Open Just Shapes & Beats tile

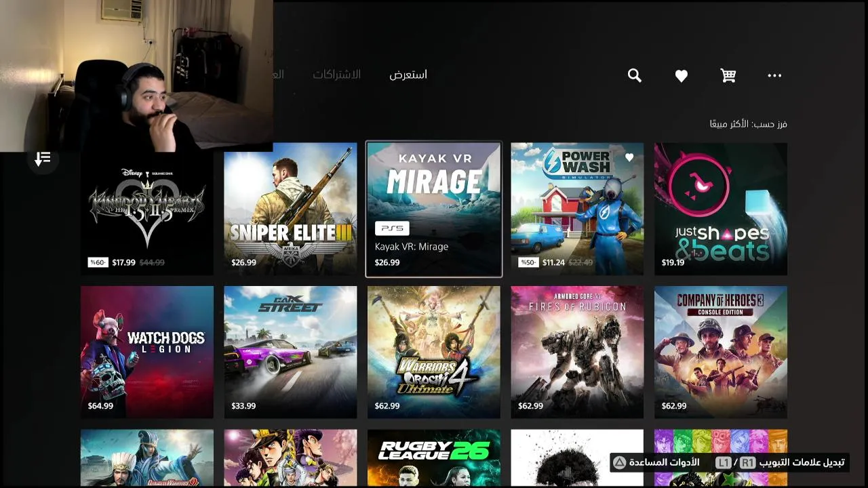coord(721,209)
